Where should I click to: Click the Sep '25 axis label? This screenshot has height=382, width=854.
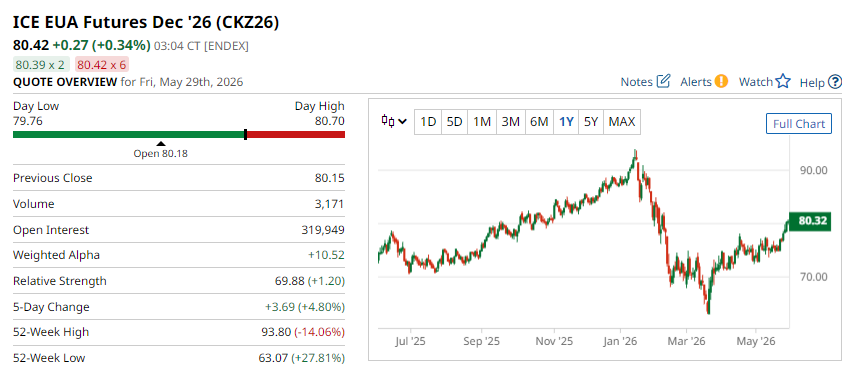point(482,342)
